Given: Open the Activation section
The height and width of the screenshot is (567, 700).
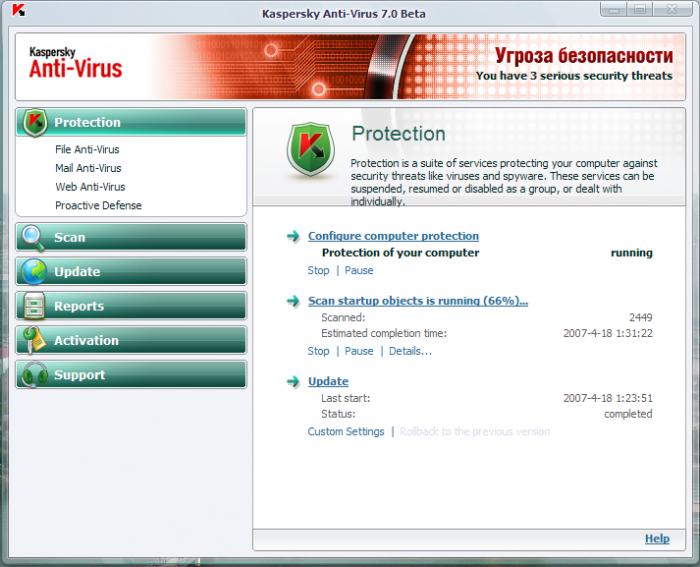Looking at the screenshot, I should point(131,340).
